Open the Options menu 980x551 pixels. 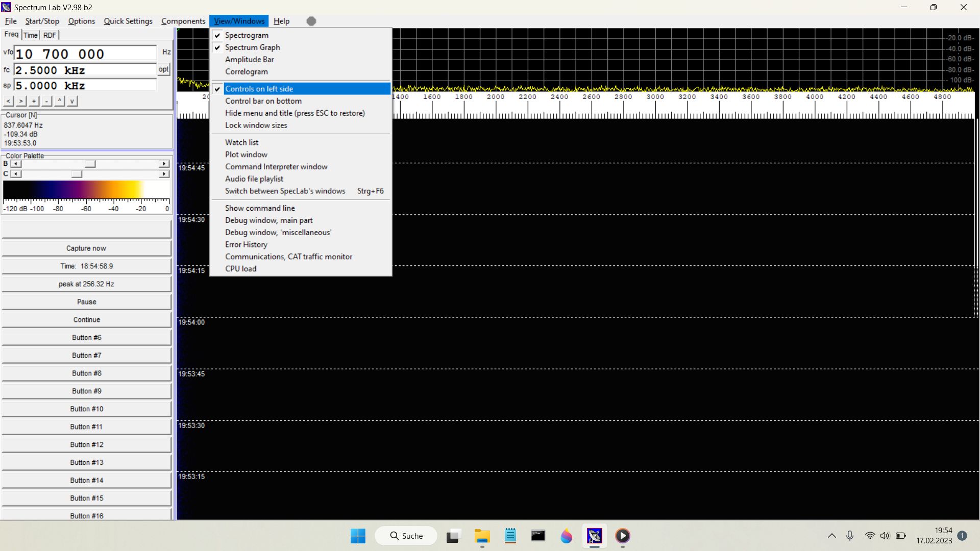pos(82,21)
